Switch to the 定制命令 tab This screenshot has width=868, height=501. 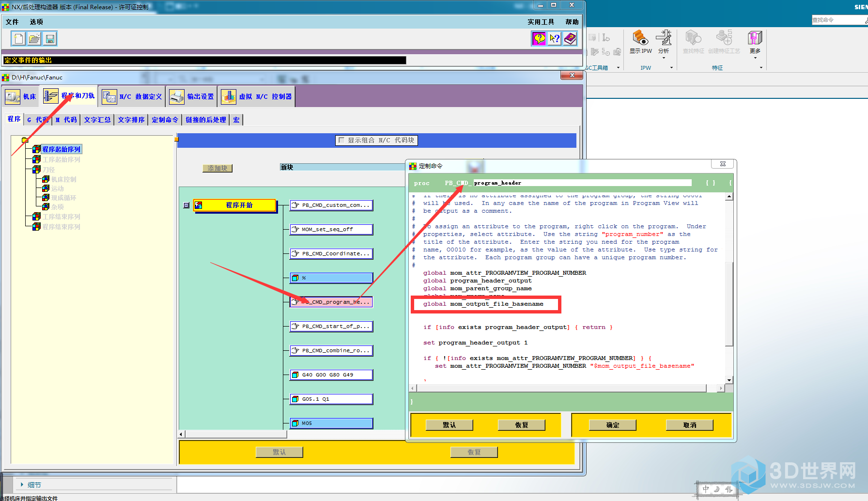[165, 120]
